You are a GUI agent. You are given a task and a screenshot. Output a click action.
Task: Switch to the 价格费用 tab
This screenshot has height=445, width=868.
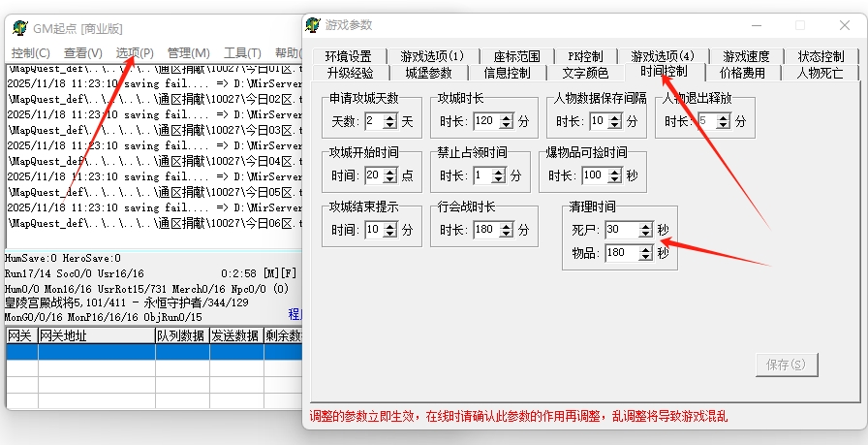click(x=742, y=73)
